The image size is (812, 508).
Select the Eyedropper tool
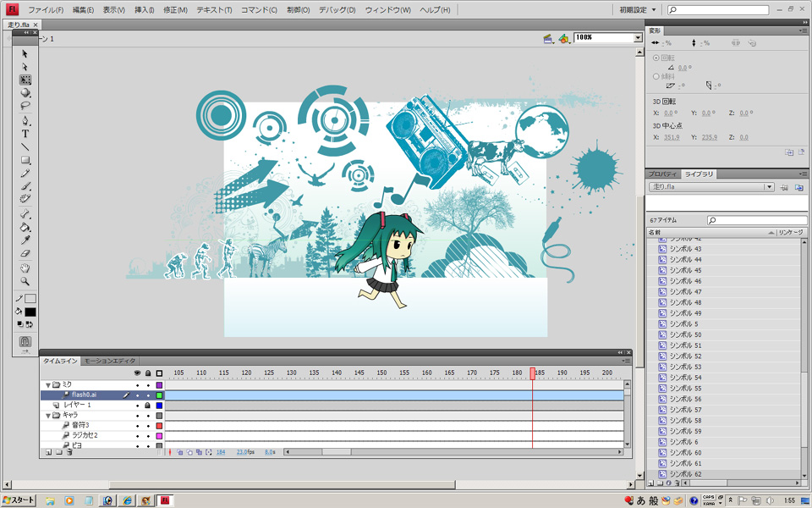pos(25,240)
